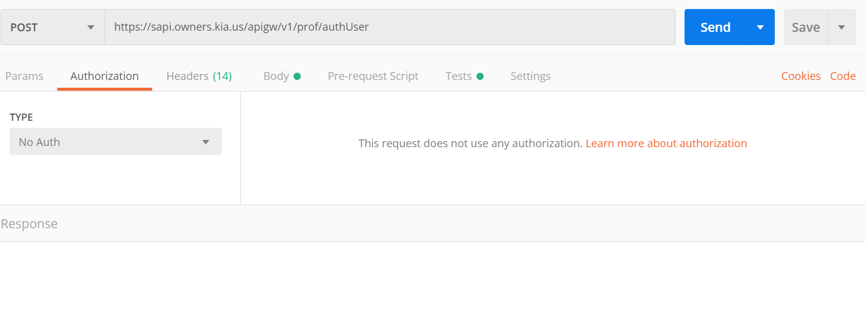Send the request with the Send button
Viewport: 868px width, 319px height.
(715, 27)
